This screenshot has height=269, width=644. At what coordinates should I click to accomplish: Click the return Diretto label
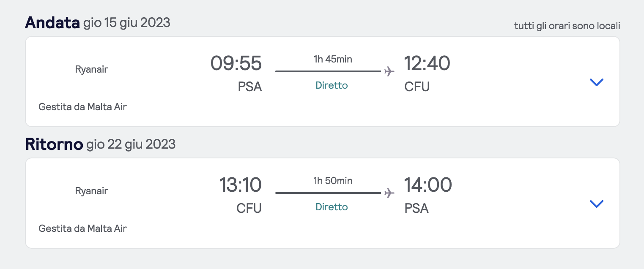click(x=332, y=207)
